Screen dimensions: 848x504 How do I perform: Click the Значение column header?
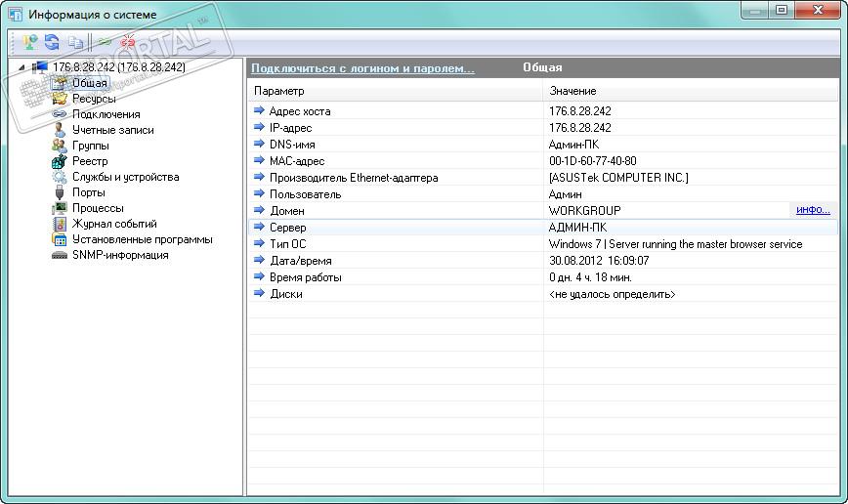pos(691,91)
